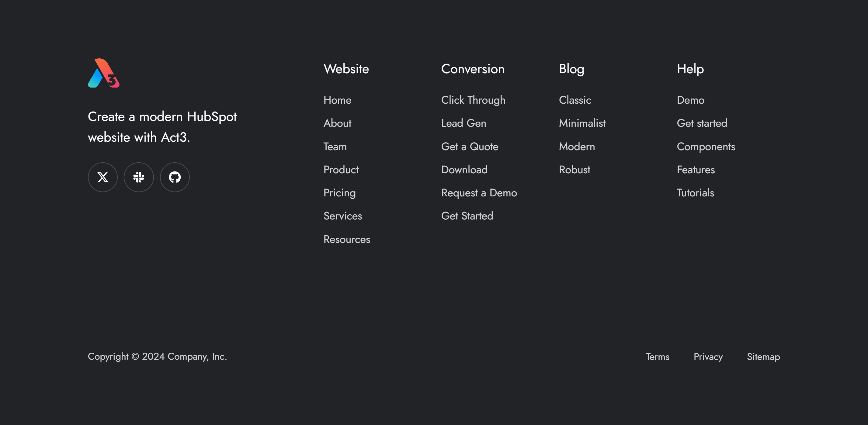Screen dimensions: 868x425
Task: Click the Act3 logo in footer
Action: (x=103, y=73)
